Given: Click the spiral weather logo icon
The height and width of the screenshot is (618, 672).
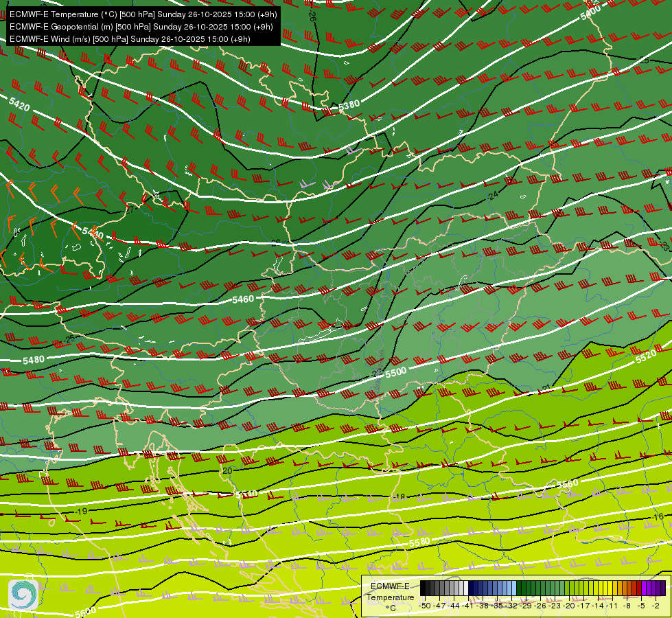Looking at the screenshot, I should pyautogui.click(x=23, y=595).
